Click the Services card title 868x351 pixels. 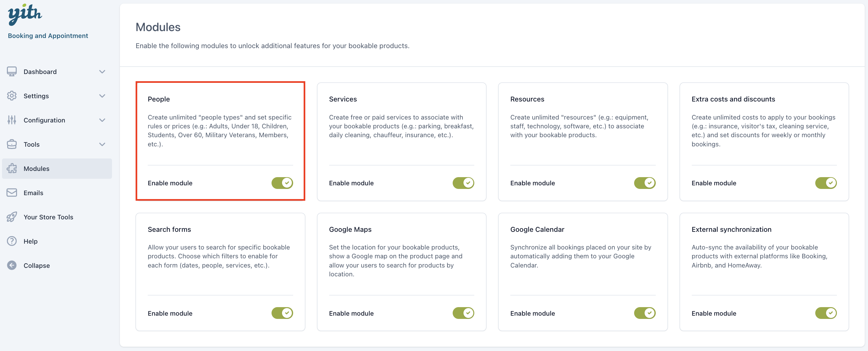343,99
